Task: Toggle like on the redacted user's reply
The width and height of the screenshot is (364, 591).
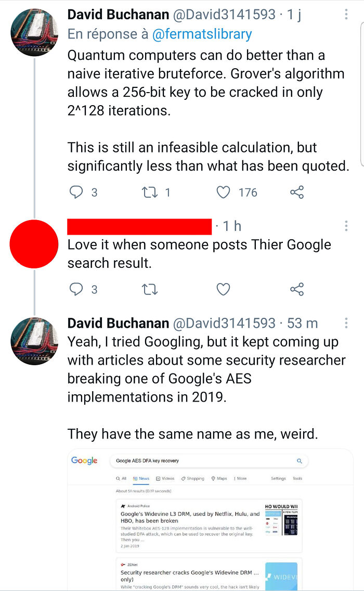Action: click(x=223, y=289)
